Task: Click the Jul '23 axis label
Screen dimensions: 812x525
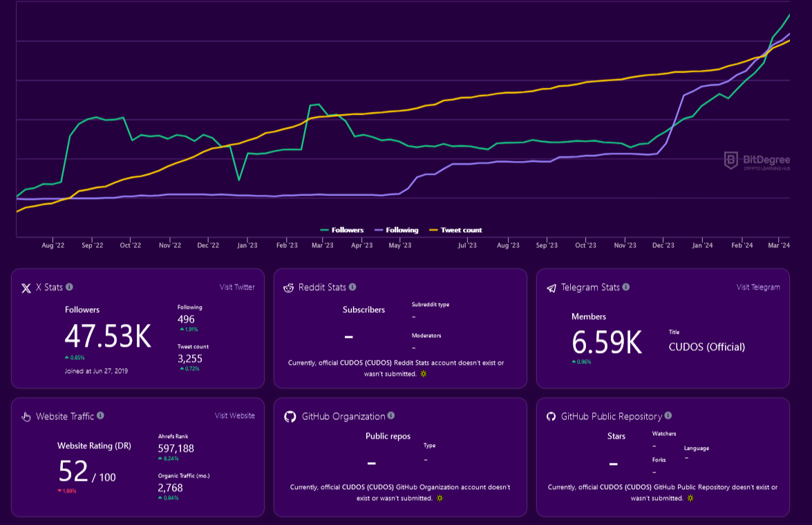Action: point(467,245)
